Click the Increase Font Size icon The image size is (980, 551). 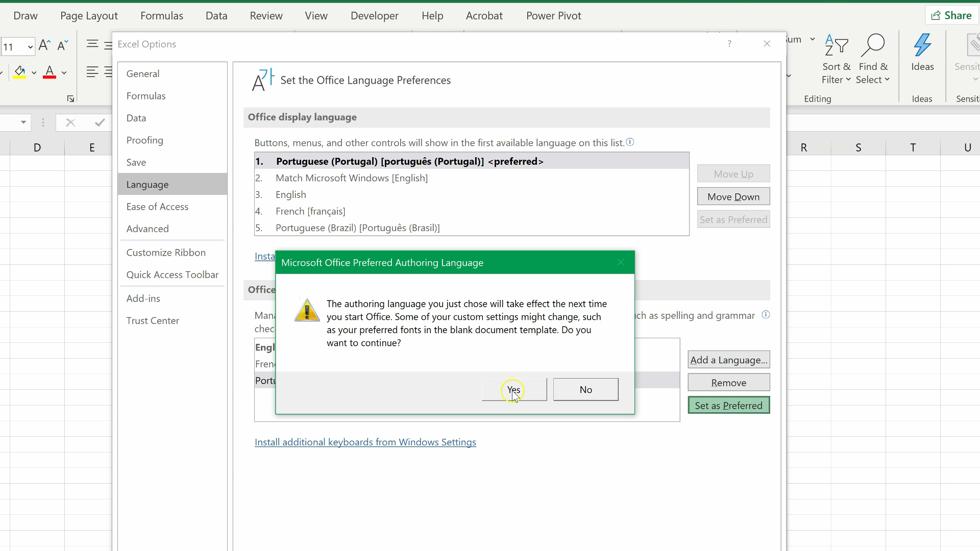44,45
